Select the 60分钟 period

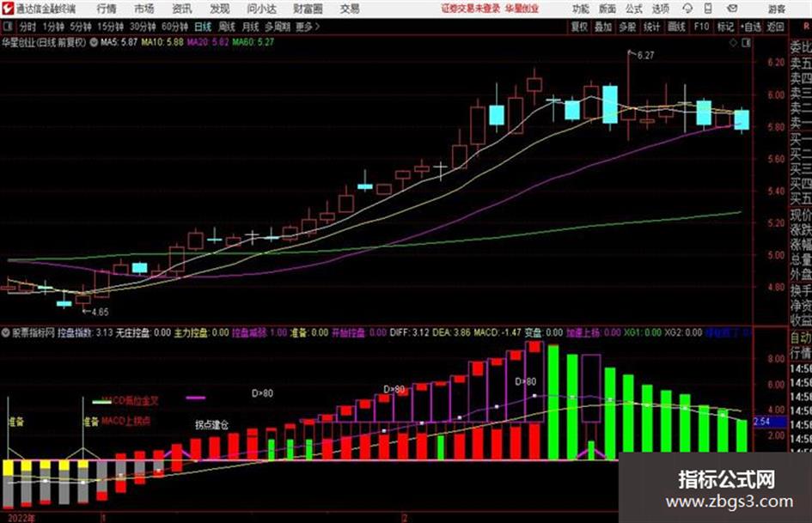[174, 27]
